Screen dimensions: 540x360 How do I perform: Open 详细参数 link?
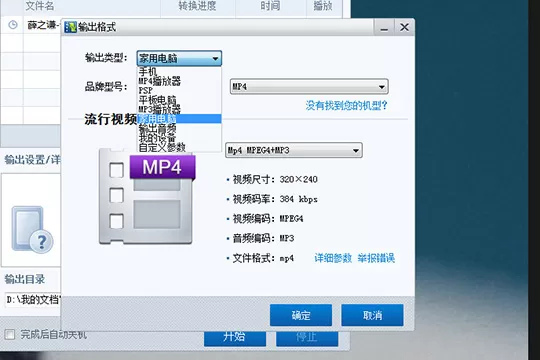tap(333, 258)
